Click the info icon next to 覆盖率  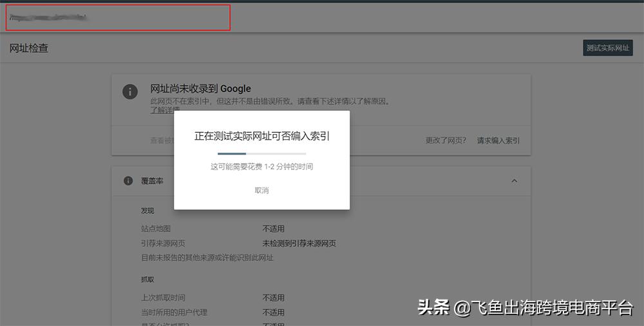coord(128,181)
